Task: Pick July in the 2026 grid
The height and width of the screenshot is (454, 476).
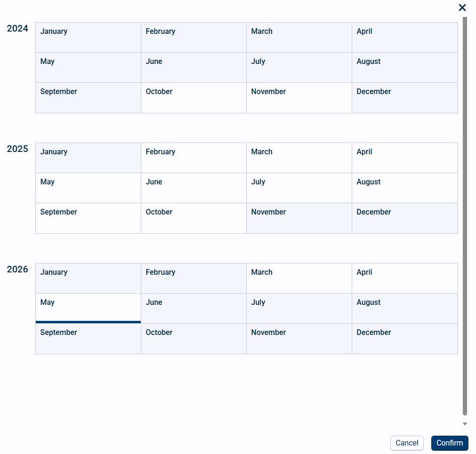Action: click(299, 309)
